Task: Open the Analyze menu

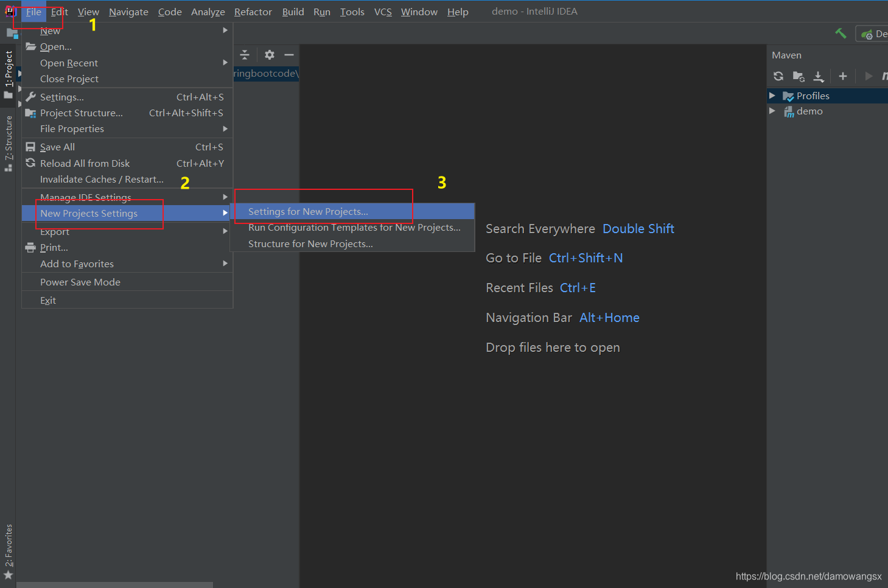Action: 208,12
